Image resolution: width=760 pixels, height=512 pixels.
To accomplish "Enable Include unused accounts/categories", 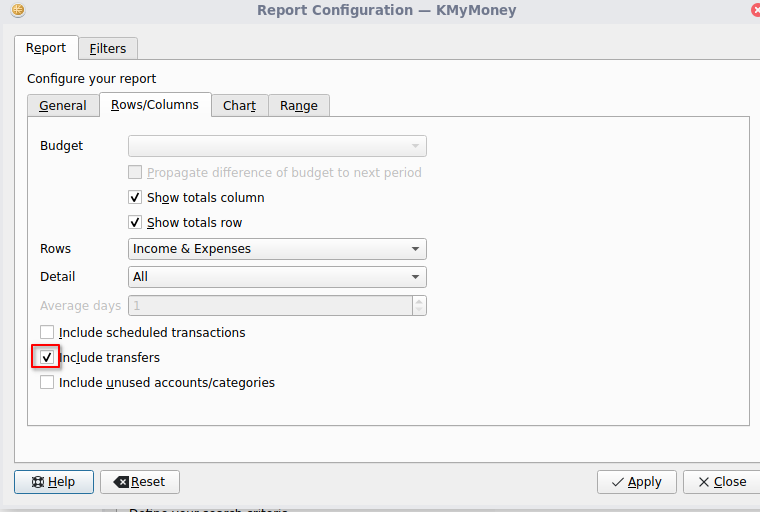I will coord(47,382).
